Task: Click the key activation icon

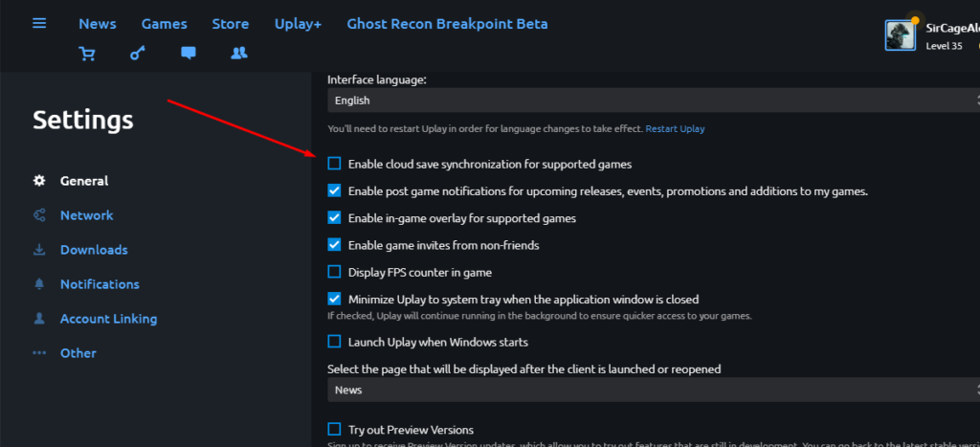Action: 138,54
